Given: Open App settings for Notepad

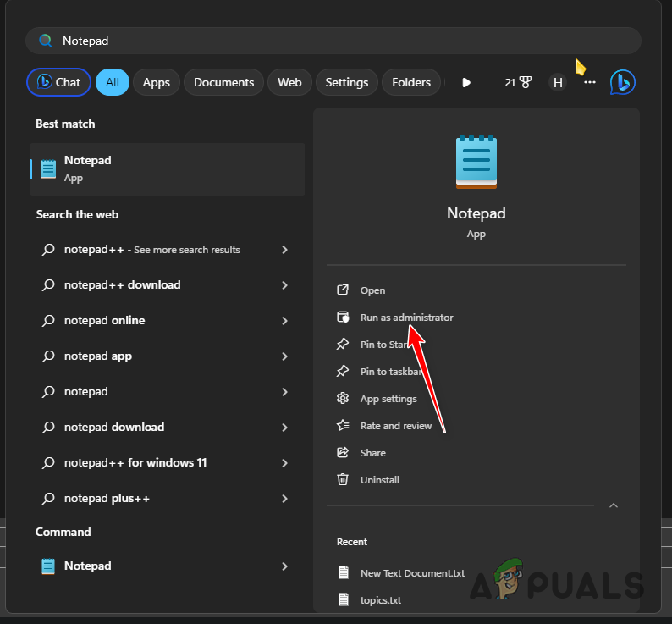Looking at the screenshot, I should (388, 399).
